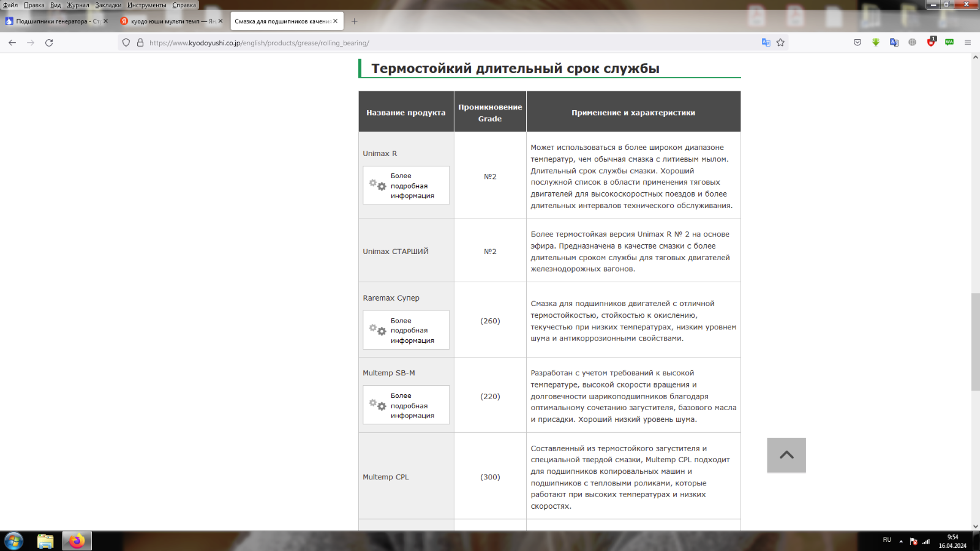Open more information for Unimax R

[x=406, y=186]
